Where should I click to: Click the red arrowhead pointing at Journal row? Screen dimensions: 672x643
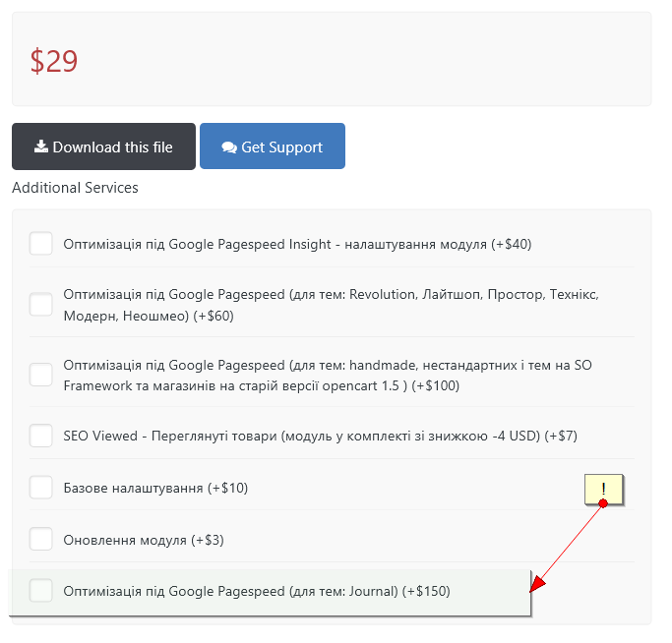pos(536,586)
